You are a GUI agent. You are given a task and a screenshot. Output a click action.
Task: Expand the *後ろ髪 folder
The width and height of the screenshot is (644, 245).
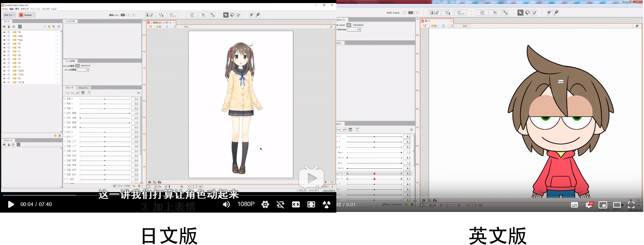13,82
